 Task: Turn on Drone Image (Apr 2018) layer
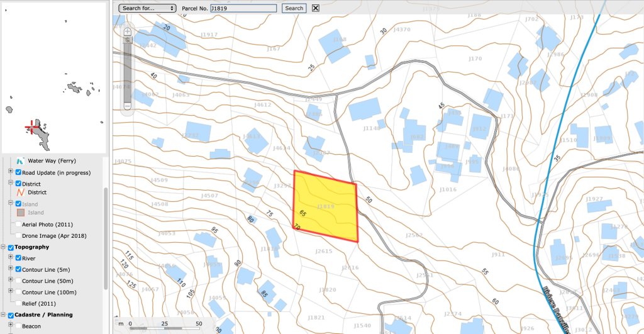[18, 235]
